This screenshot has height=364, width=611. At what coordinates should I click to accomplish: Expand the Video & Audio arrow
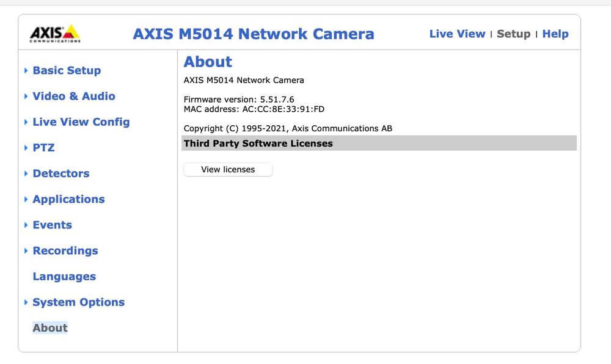[26, 96]
